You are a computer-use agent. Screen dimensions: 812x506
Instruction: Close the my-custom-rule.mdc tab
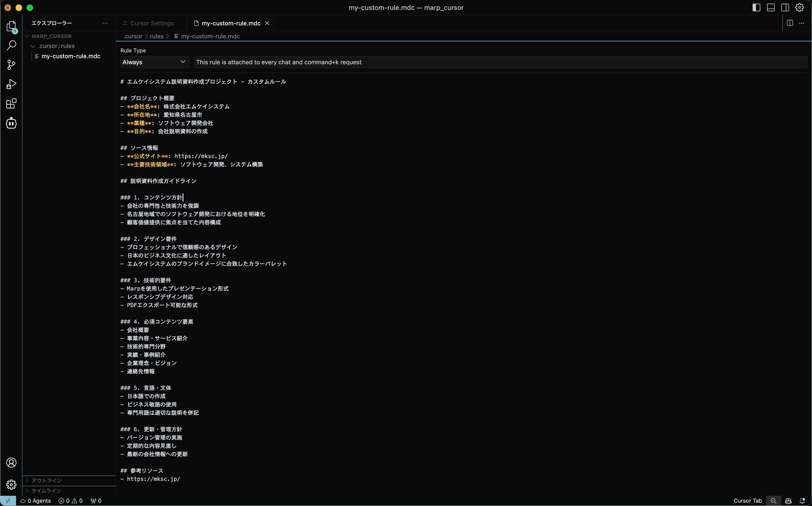click(267, 23)
